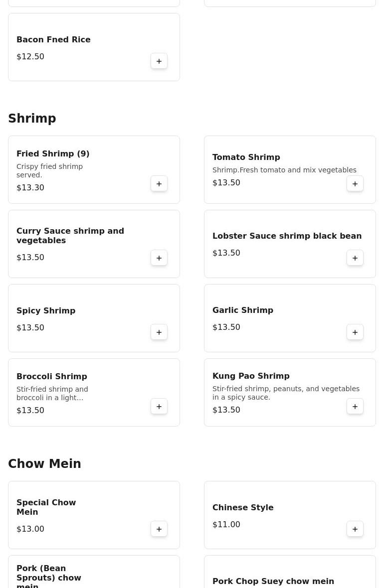Image resolution: width=384 pixels, height=588 pixels.
Task: Open Kung Pao Shrimp item details
Action: tap(251, 376)
